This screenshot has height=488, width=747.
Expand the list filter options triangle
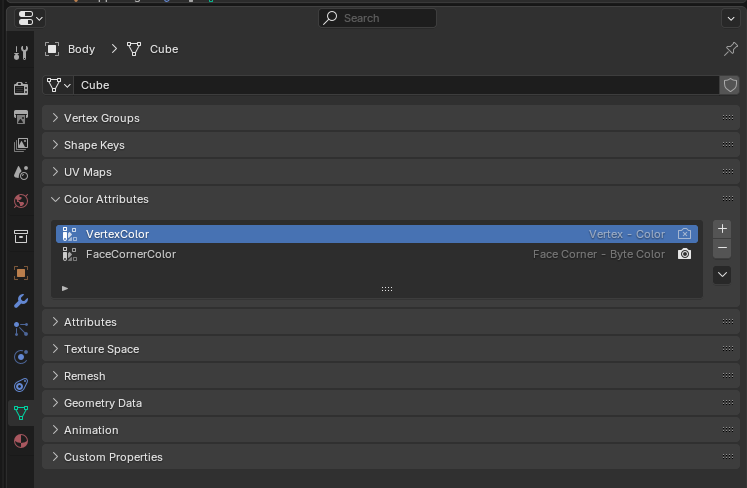tap(65, 288)
